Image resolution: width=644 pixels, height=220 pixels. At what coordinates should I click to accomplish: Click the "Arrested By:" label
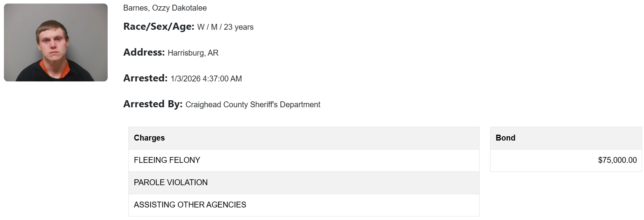pyautogui.click(x=153, y=104)
